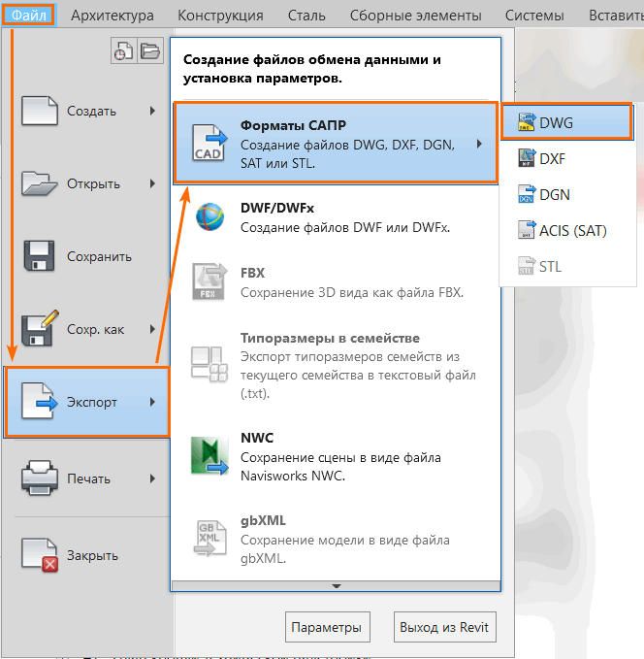Select the gbXML export entry title
The width and height of the screenshot is (644, 659).
tap(263, 521)
